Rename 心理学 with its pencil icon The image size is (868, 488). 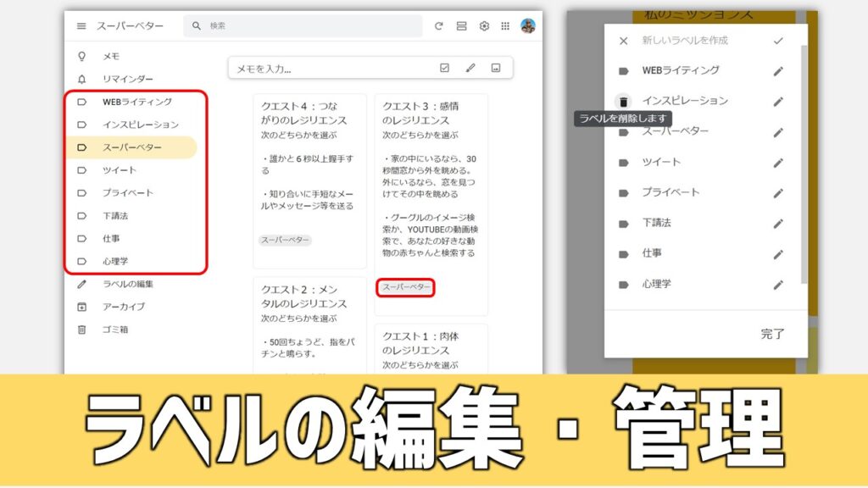coord(778,285)
